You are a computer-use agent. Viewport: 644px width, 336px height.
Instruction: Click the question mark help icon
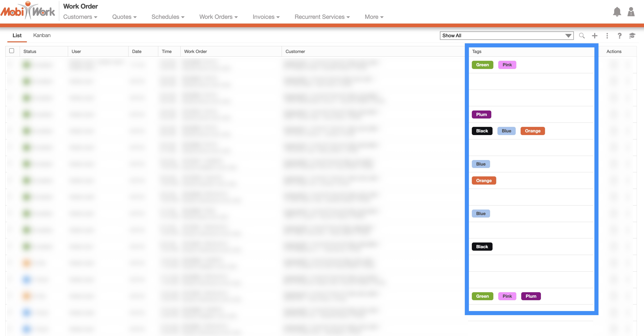619,36
